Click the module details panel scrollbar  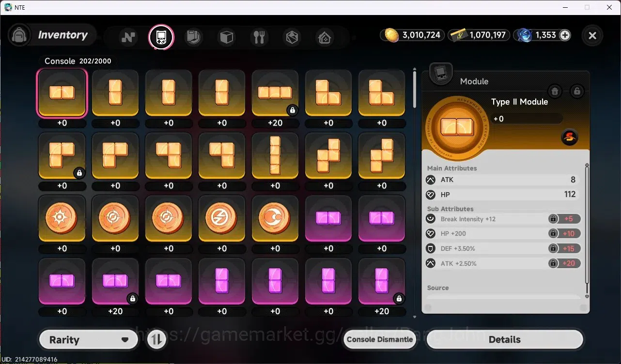click(x=587, y=225)
